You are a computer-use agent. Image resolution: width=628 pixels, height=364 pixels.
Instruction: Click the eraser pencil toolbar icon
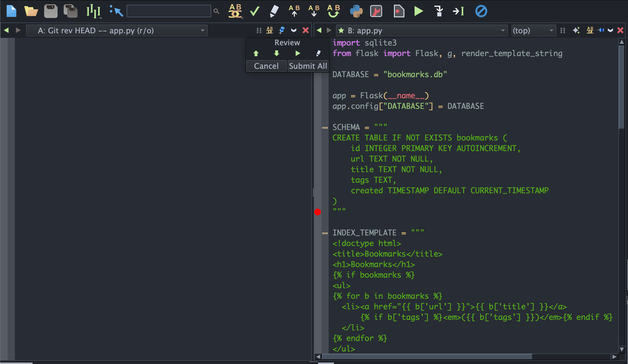274,11
